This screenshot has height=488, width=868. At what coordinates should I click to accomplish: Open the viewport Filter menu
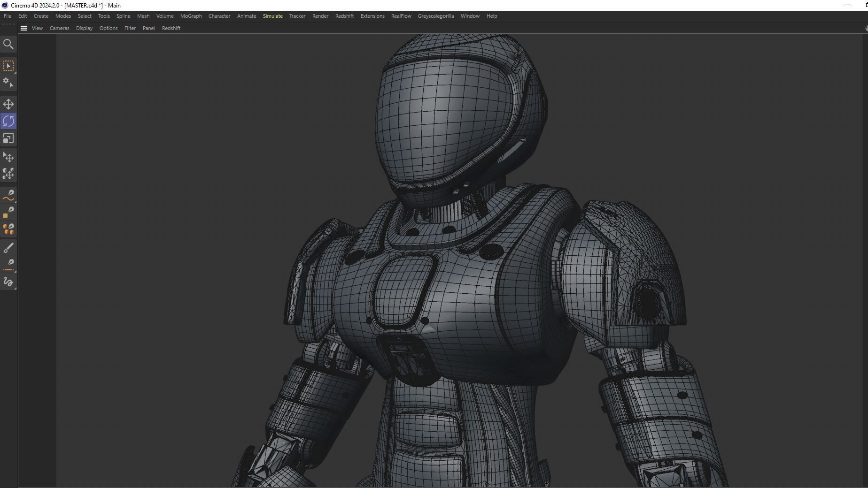130,28
